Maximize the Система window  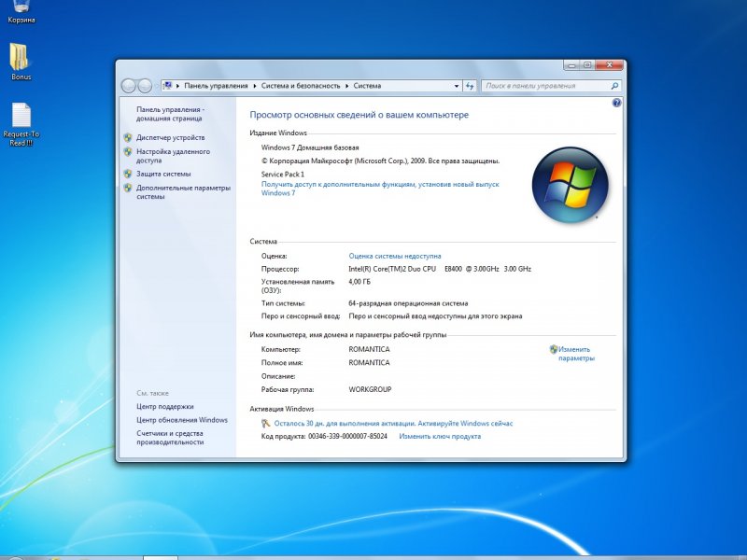[587, 65]
